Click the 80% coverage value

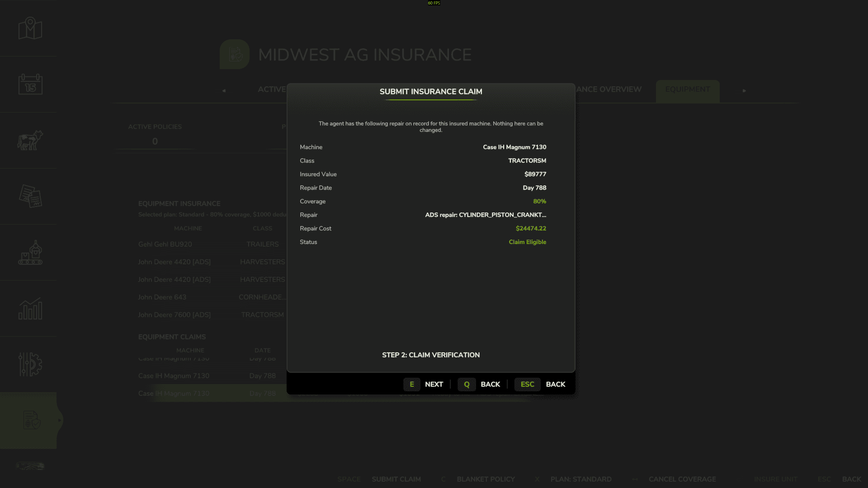point(539,202)
